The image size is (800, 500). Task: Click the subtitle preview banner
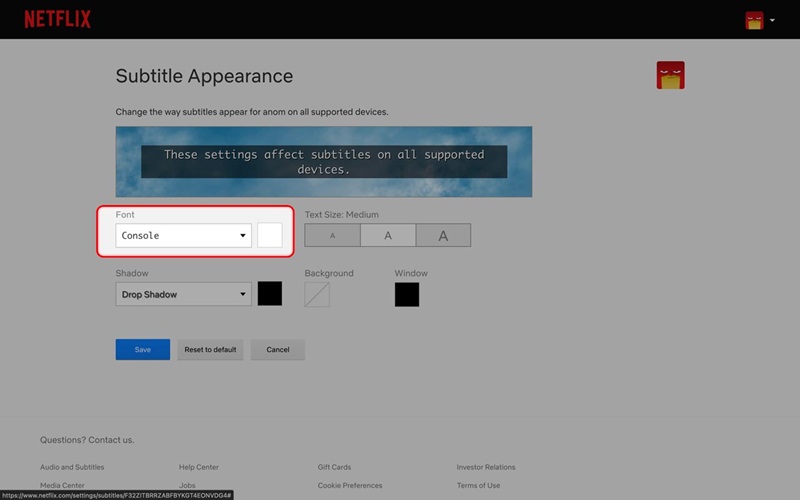tap(324, 162)
